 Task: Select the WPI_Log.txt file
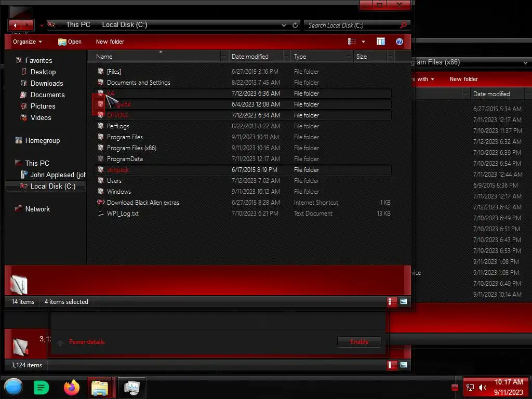[x=123, y=214]
